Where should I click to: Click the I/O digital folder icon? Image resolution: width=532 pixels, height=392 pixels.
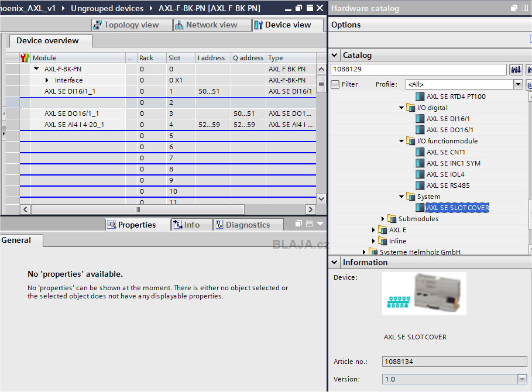point(410,108)
